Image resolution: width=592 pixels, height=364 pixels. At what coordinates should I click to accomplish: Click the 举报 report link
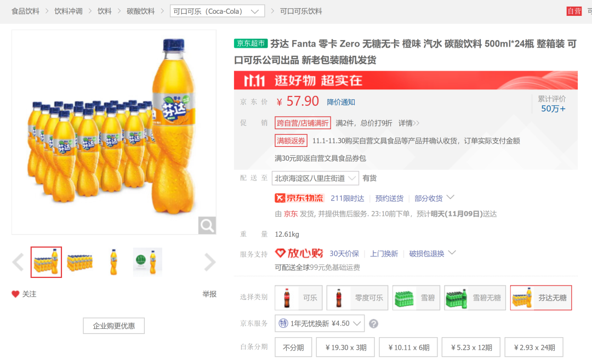209,294
